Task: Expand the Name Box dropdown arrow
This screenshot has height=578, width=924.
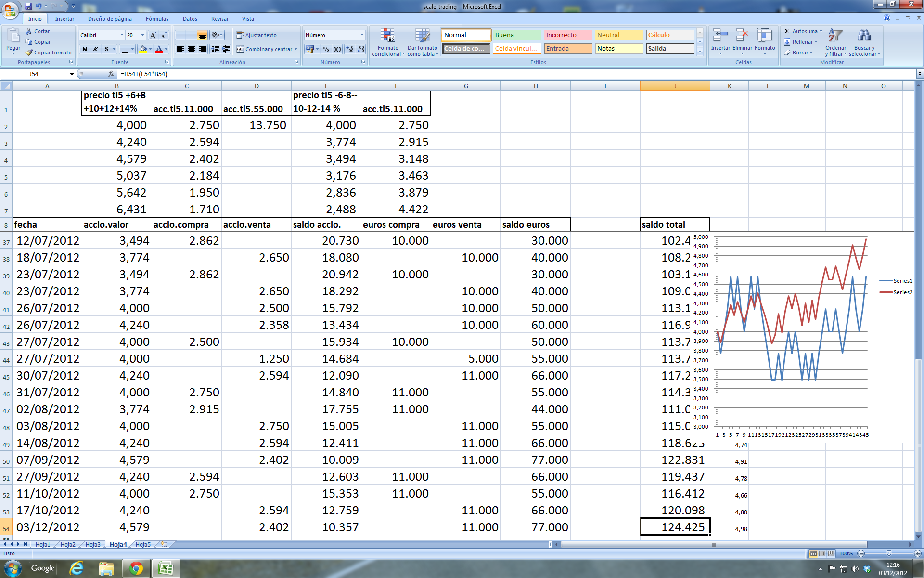Action: pyautogui.click(x=72, y=74)
